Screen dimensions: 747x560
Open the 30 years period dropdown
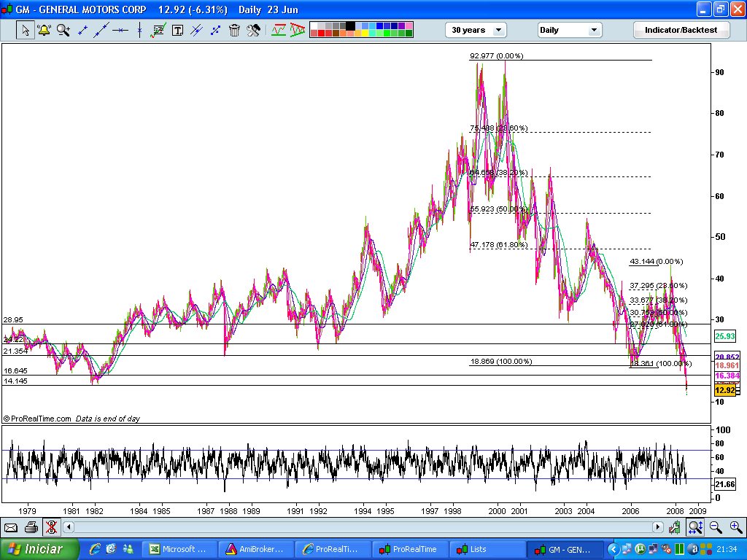point(476,30)
